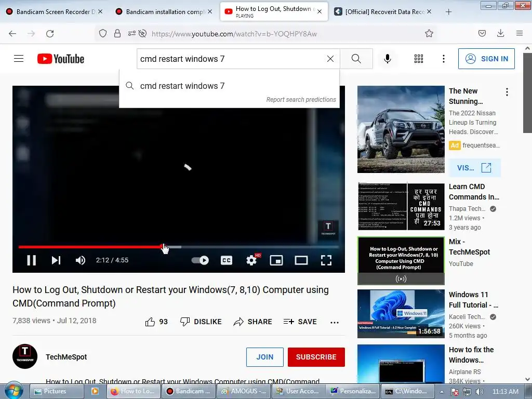
Task: Click the SHARE button
Action: click(253, 322)
